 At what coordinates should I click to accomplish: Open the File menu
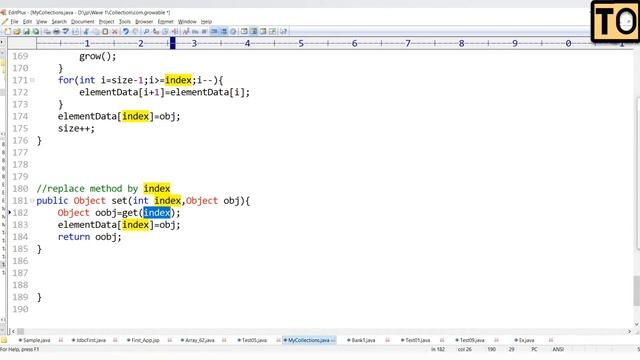pos(14,22)
